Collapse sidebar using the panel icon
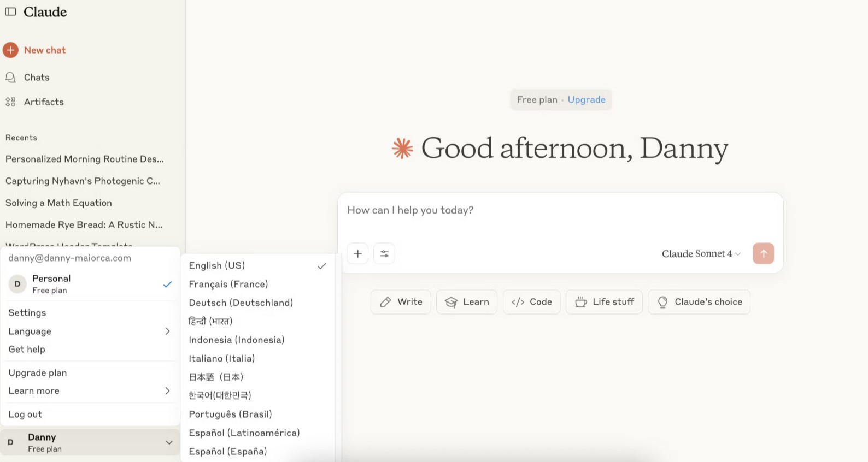The image size is (868, 462). click(10, 11)
